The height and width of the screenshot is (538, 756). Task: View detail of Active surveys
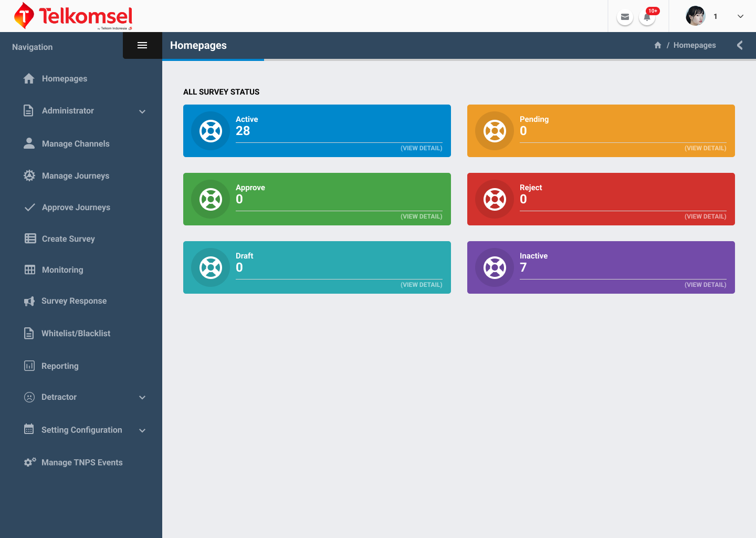point(422,148)
